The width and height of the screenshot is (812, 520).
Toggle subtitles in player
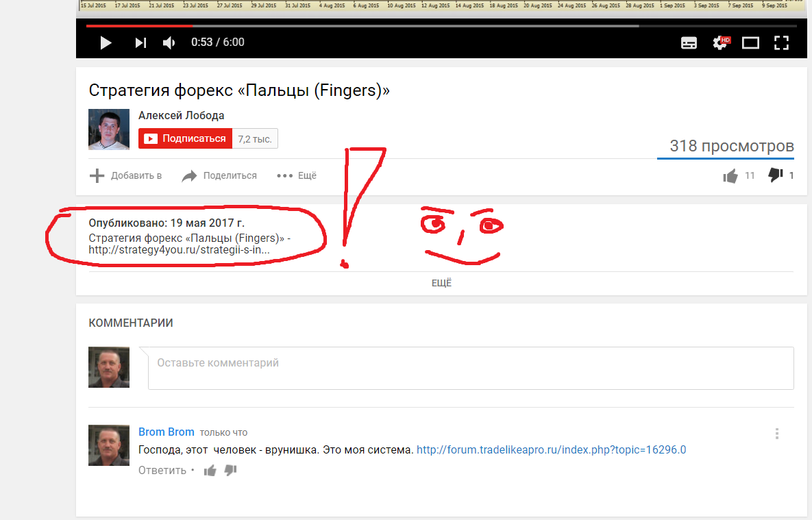pos(689,43)
